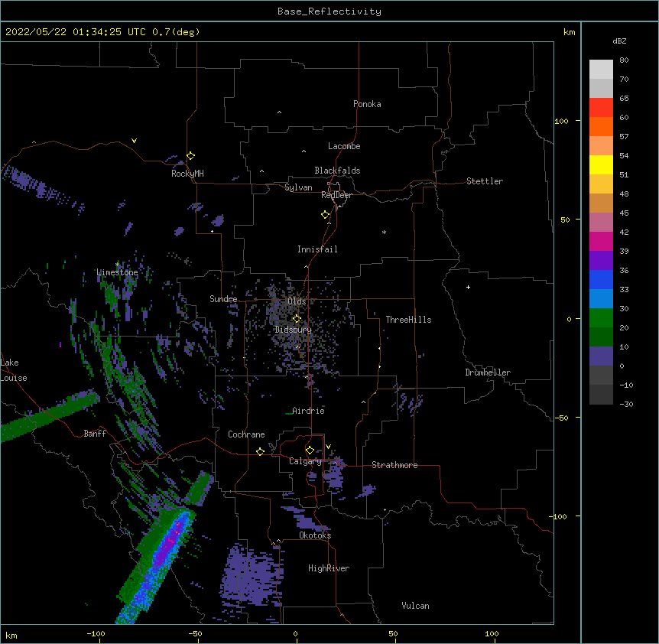This screenshot has width=659, height=644.
Task: Click the Banff label
Action: pyautogui.click(x=95, y=434)
